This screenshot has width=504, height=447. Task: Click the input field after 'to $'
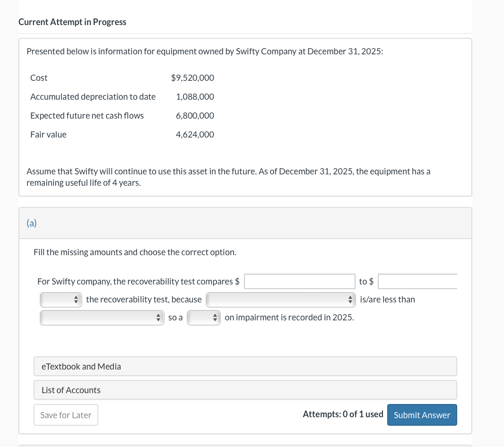[418, 281]
